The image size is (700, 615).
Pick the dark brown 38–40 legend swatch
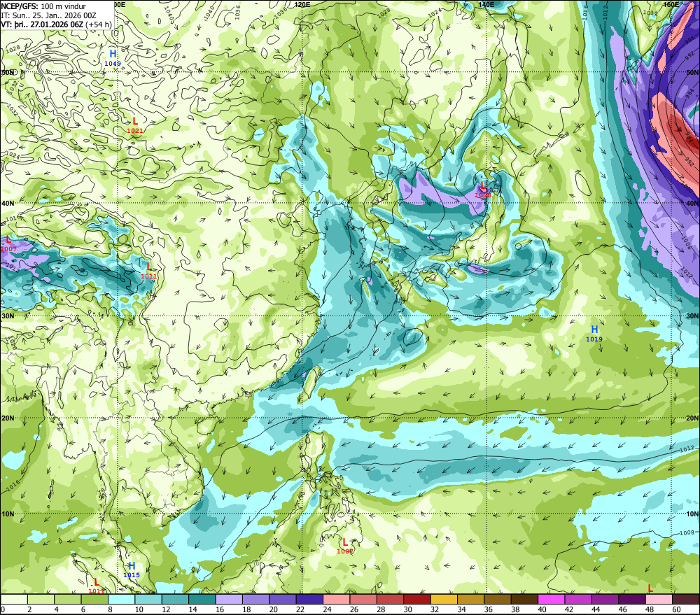click(524, 599)
